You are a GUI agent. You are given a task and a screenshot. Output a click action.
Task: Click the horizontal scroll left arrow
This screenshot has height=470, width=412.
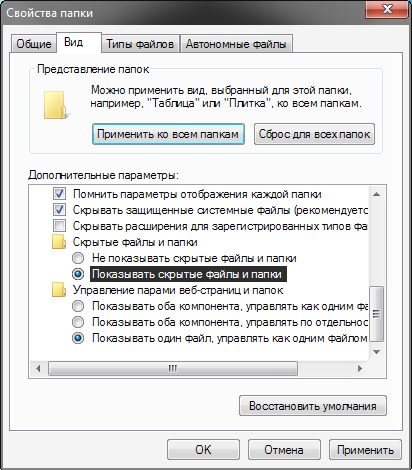coord(38,368)
